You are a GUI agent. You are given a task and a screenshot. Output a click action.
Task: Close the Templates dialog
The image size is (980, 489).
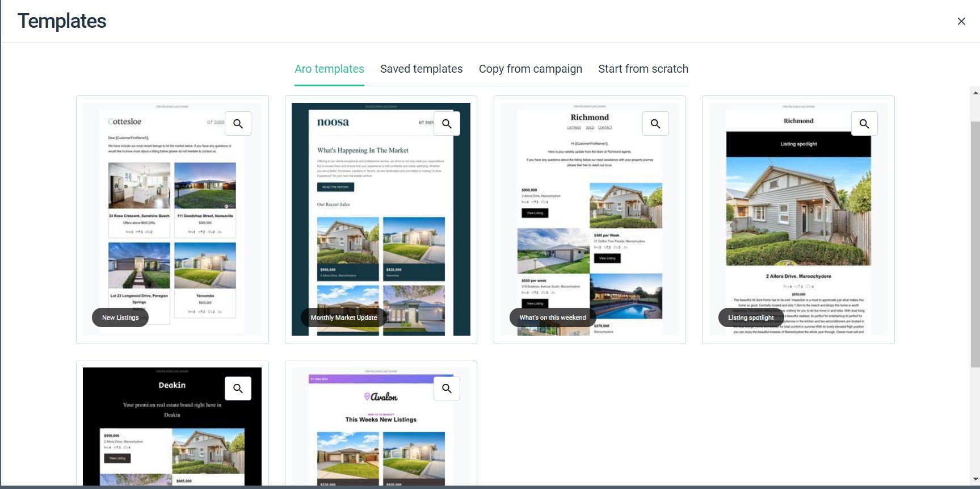click(x=961, y=21)
